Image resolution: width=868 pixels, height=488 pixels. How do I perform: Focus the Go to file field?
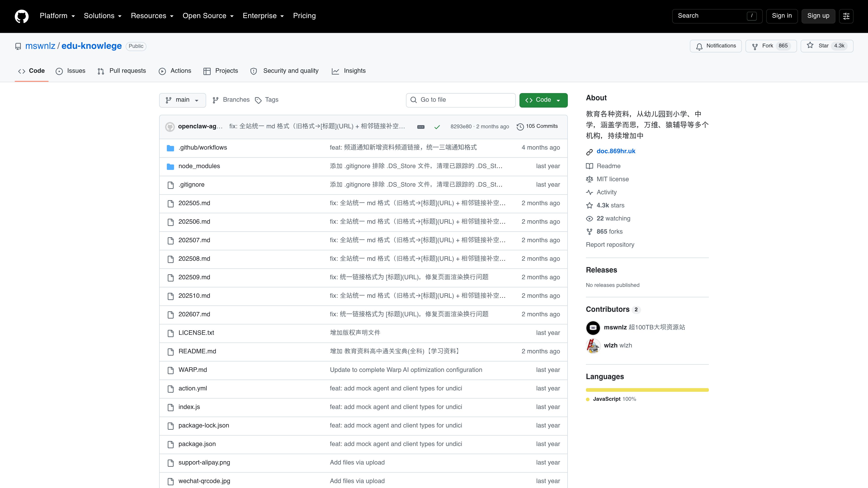click(461, 100)
